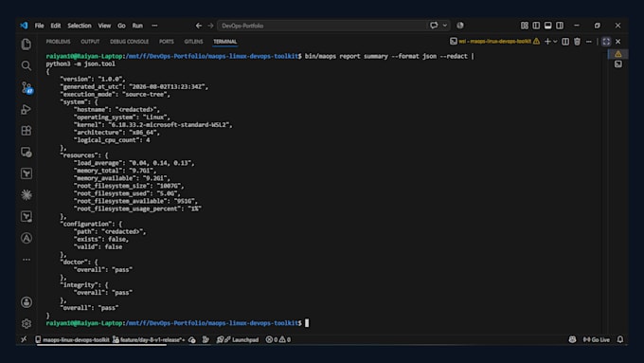Screen dimensions: 644x363
Task: Open the Extensions view
Action: click(x=27, y=131)
